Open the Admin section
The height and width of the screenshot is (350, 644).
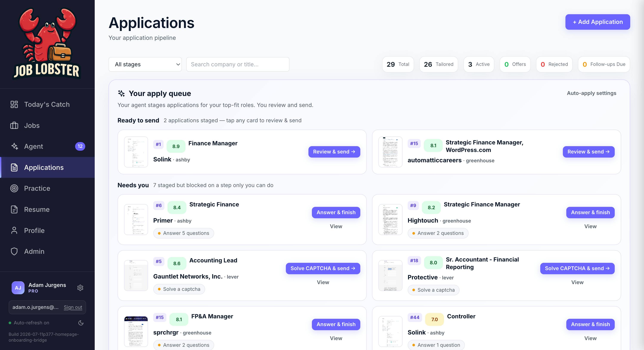[x=47, y=251]
